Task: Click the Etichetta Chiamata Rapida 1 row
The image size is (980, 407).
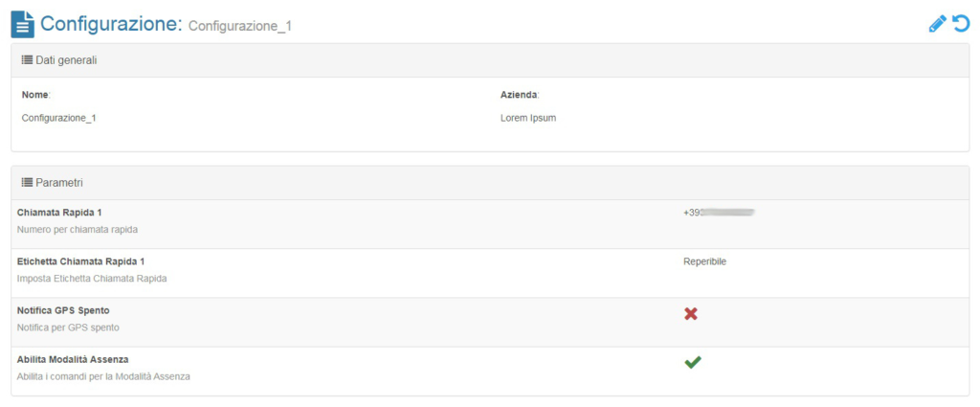Action: [x=490, y=273]
